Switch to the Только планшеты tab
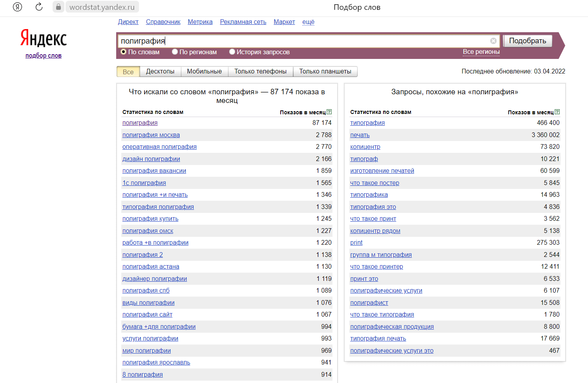 pos(325,71)
